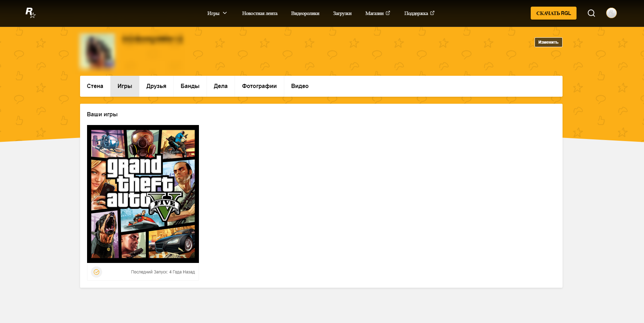Viewport: 644px width, 323px height.
Task: Open the Поддержка support link
Action: (x=416, y=13)
